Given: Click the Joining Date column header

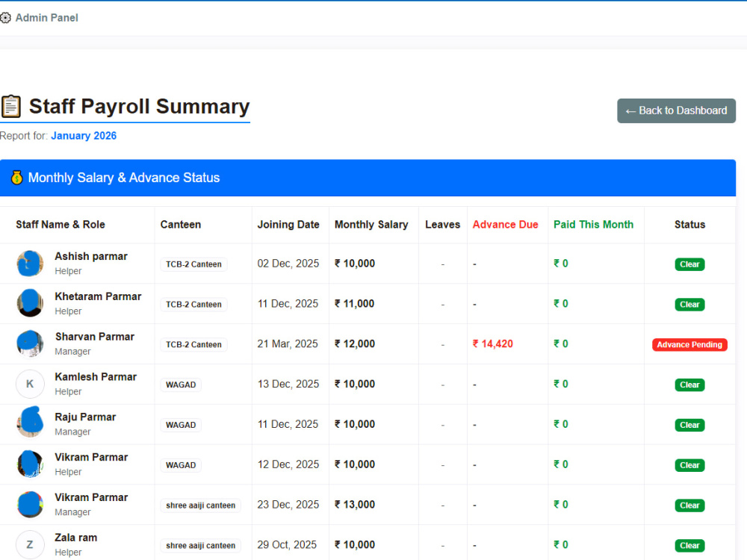Looking at the screenshot, I should point(288,225).
